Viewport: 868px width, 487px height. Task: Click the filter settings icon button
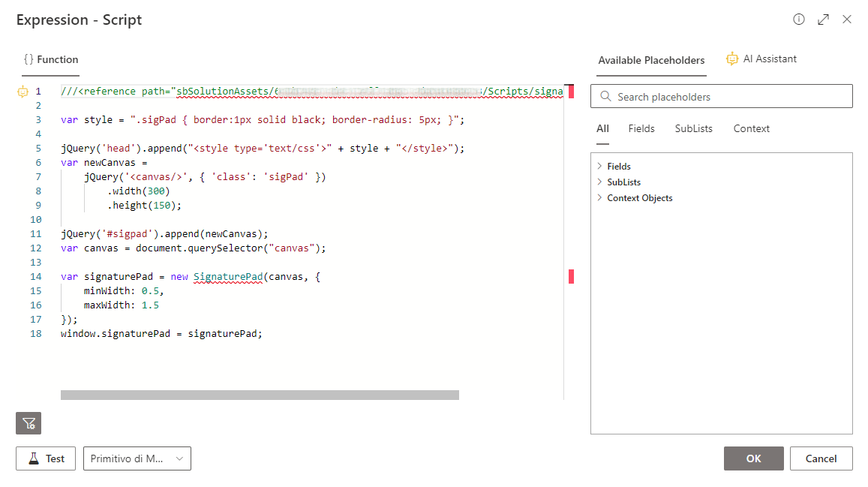29,423
